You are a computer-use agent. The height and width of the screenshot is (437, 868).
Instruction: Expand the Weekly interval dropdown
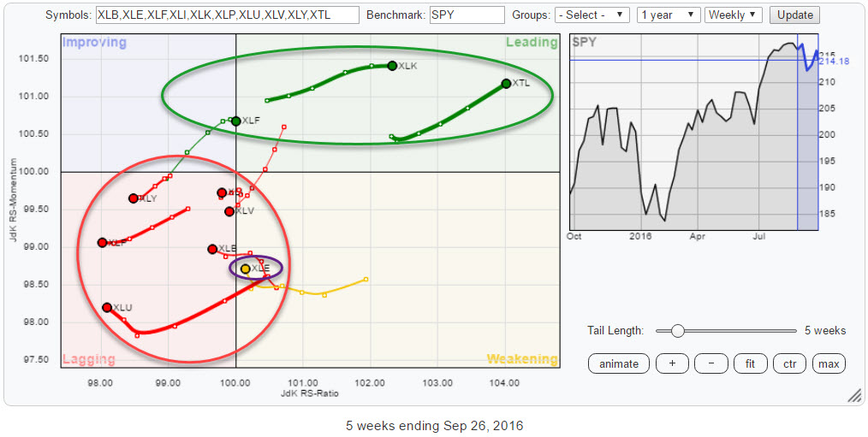[x=734, y=15]
